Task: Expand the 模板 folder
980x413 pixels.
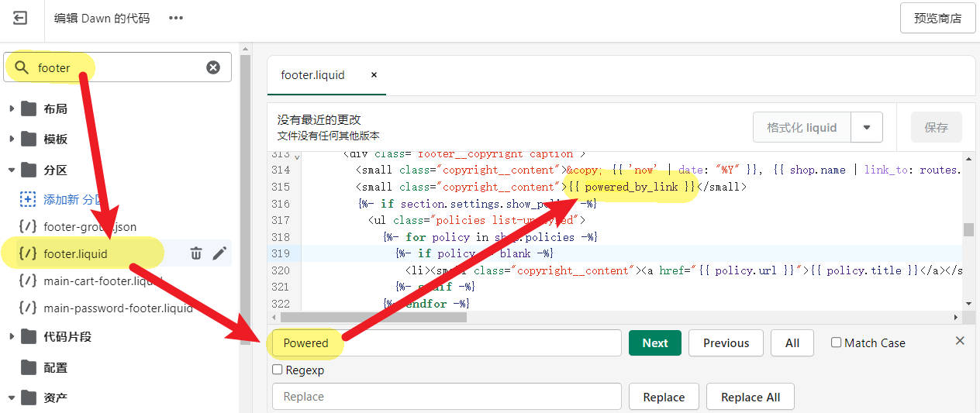Action: pyautogui.click(x=12, y=139)
